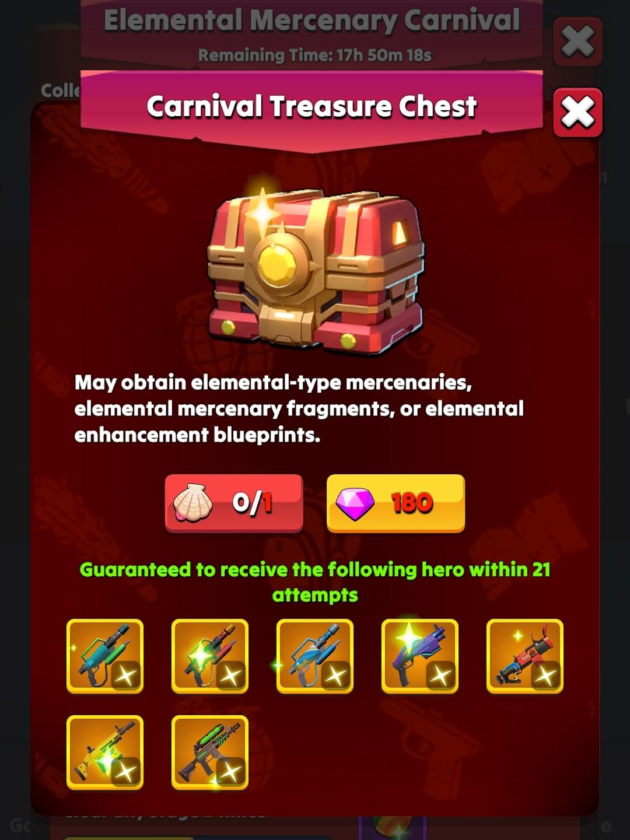Tap the chest reward description text
The width and height of the screenshot is (630, 840).
(299, 408)
